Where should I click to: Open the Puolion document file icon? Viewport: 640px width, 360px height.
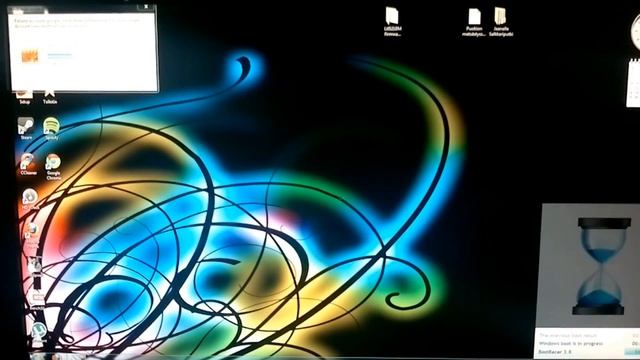point(474,22)
